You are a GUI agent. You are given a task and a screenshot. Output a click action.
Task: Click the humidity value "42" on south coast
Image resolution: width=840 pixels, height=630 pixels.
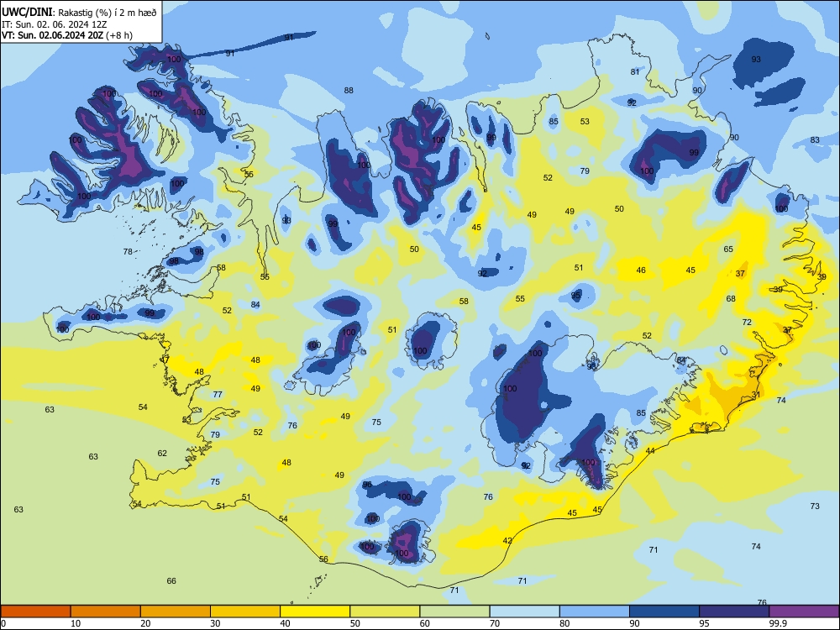click(x=507, y=541)
